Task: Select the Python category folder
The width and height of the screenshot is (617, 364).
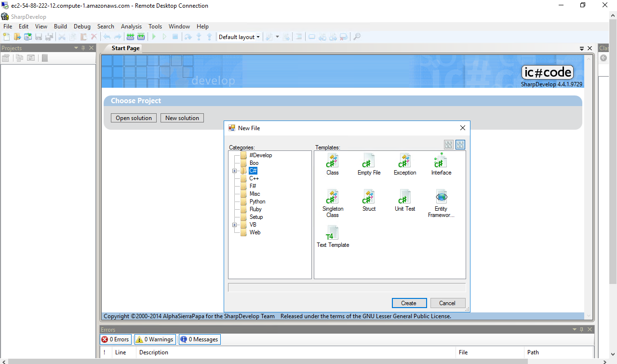Action: 257,202
